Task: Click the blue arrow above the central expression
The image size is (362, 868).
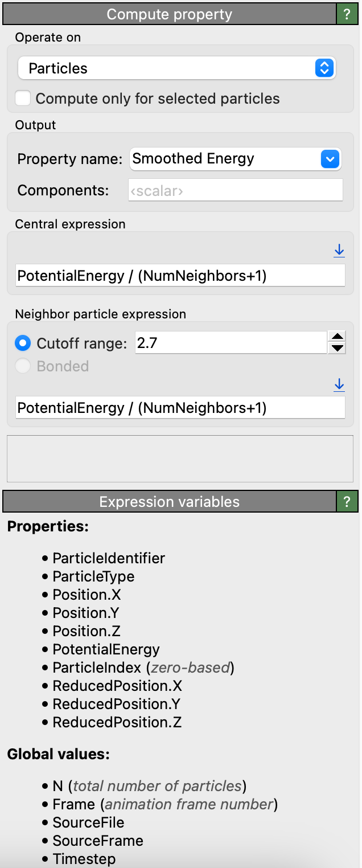Action: pos(339,250)
